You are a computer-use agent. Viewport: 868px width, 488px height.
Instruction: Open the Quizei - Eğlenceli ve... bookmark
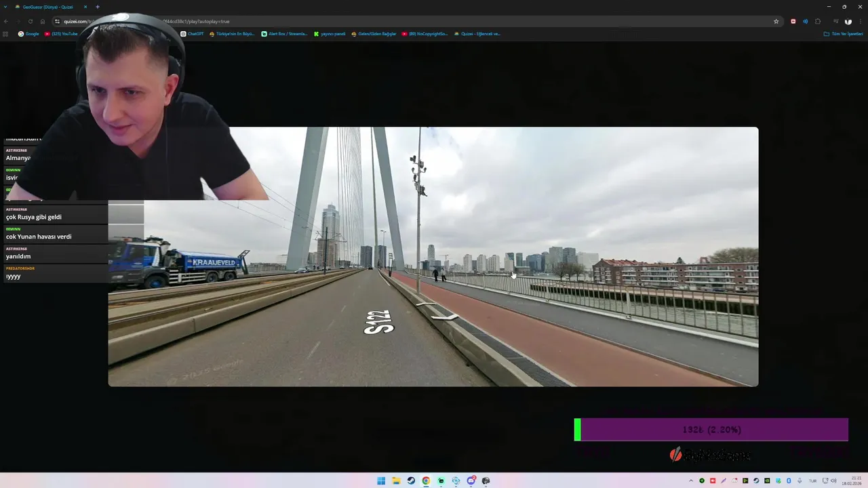coord(477,34)
